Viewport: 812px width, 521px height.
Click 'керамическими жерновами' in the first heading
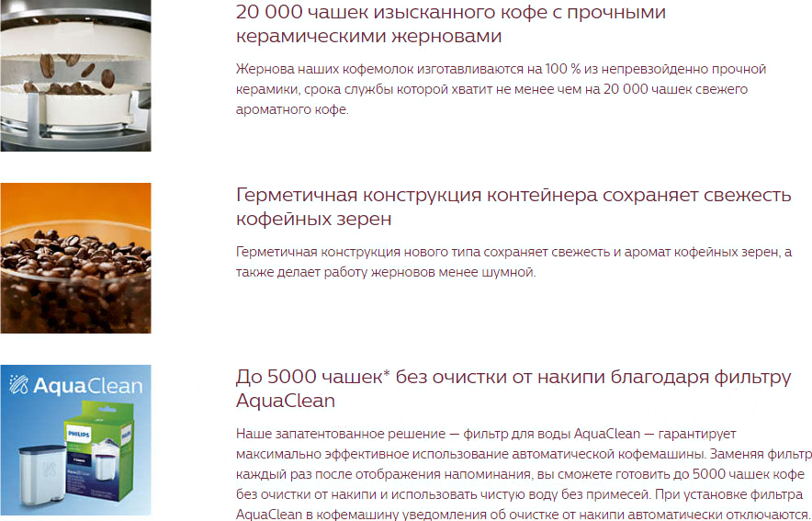(369, 37)
